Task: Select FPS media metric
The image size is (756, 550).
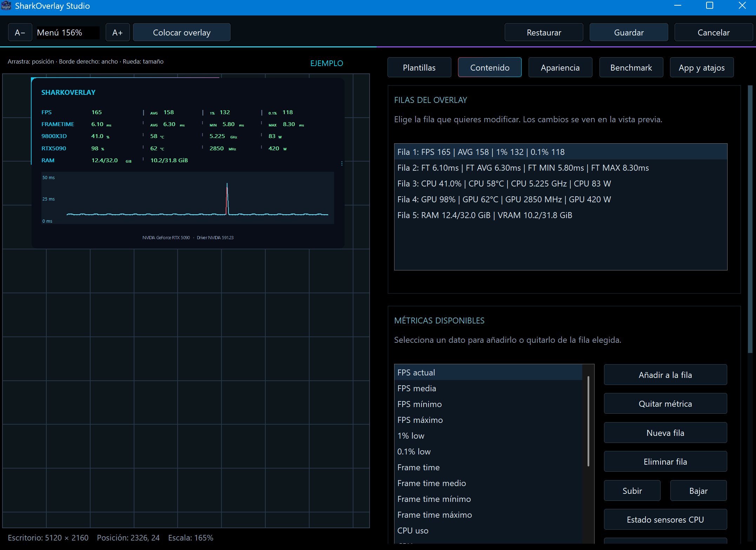Action: click(488, 388)
